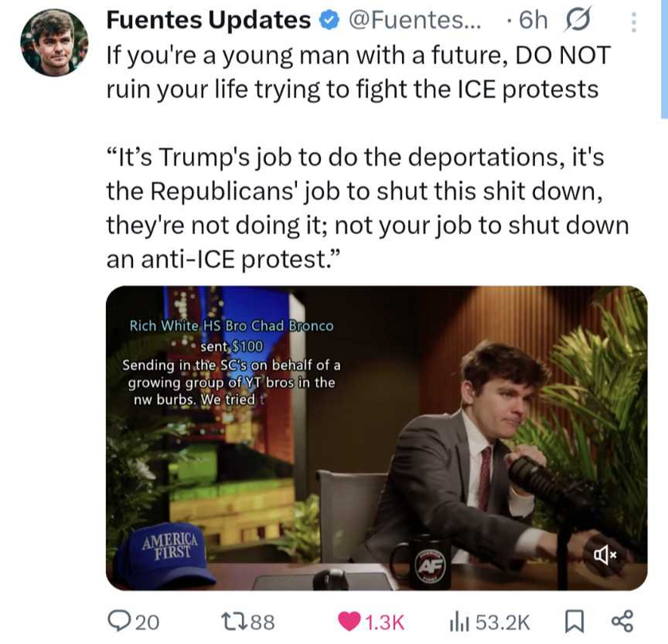Screen dimensions: 668x644
Task: Click the 1.3K likes count
Action: [385, 623]
